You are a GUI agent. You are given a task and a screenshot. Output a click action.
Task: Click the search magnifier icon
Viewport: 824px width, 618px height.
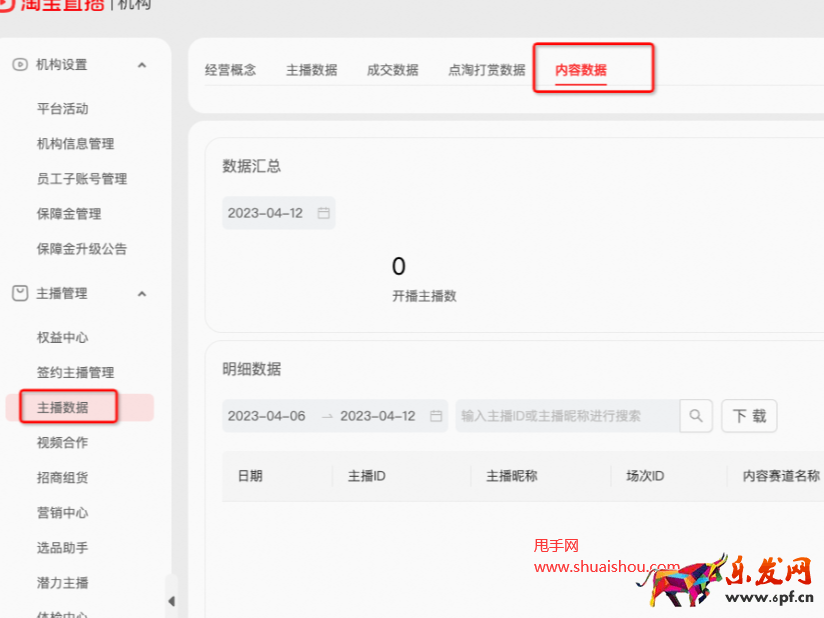tap(696, 415)
